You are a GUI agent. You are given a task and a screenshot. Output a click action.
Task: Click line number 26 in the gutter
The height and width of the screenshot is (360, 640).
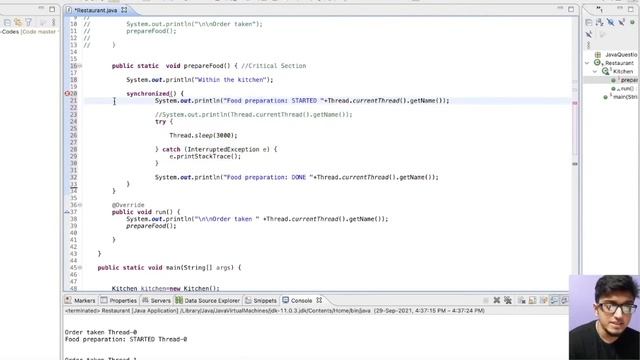[73, 136]
